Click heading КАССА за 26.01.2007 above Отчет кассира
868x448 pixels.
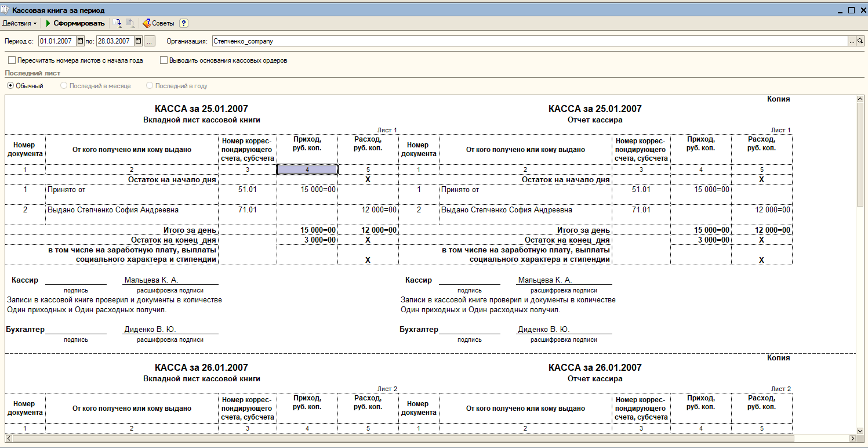pos(595,367)
